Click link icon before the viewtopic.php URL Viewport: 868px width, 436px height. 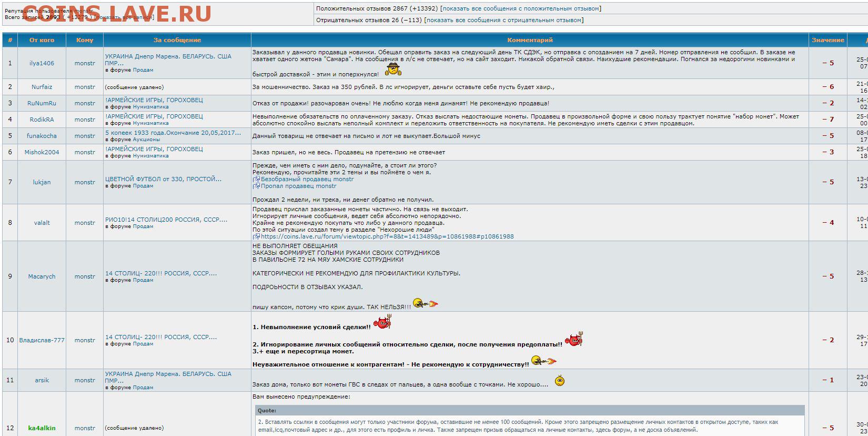tap(256, 236)
